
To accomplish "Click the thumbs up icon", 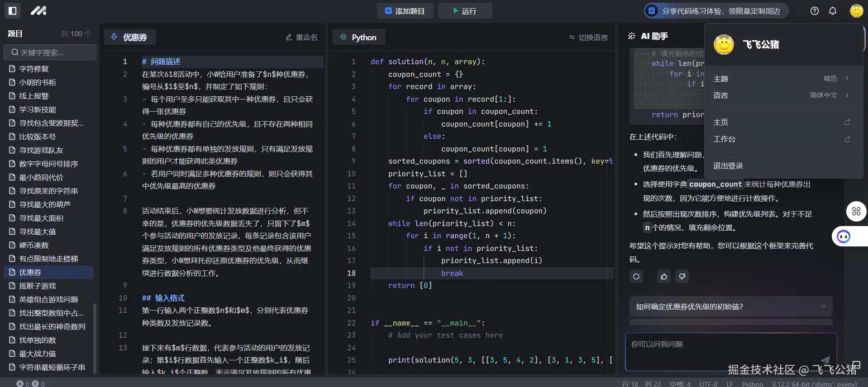I will pos(664,276).
